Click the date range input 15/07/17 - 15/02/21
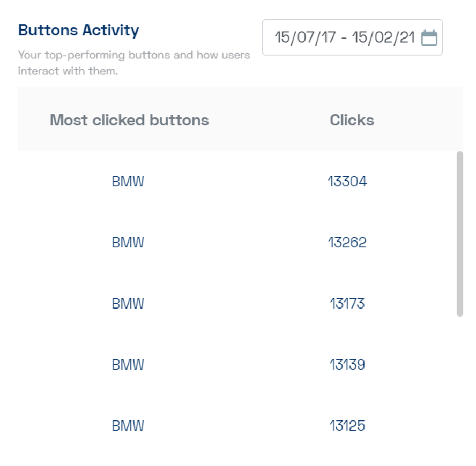 pos(353,37)
